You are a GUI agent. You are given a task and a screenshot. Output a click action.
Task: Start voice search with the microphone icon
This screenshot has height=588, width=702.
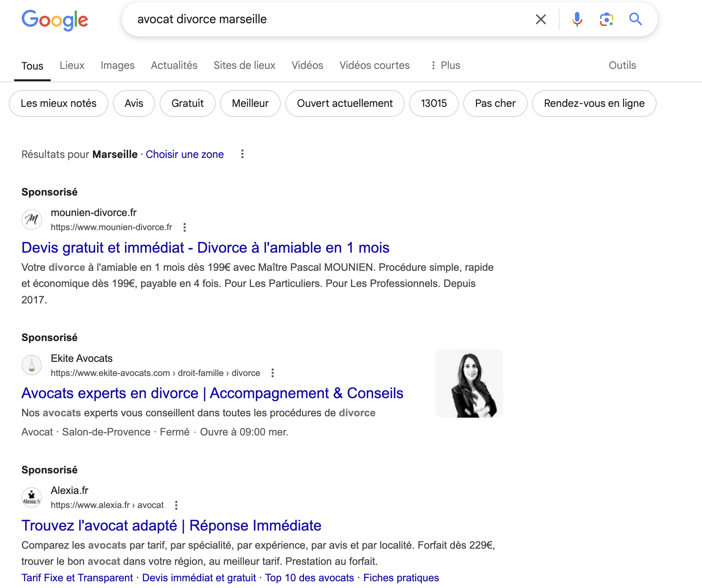point(577,19)
